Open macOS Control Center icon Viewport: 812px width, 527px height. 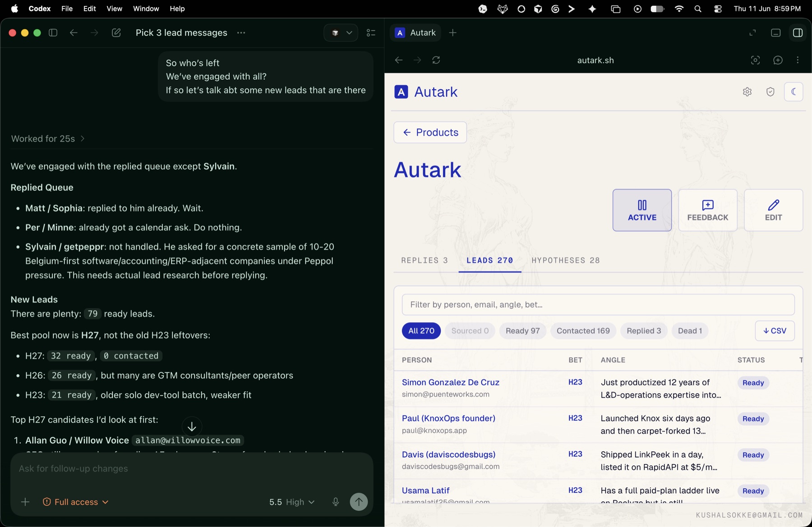click(x=718, y=9)
